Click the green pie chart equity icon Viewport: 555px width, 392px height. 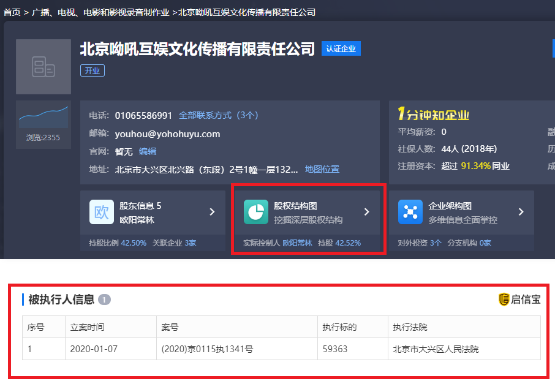coord(256,212)
